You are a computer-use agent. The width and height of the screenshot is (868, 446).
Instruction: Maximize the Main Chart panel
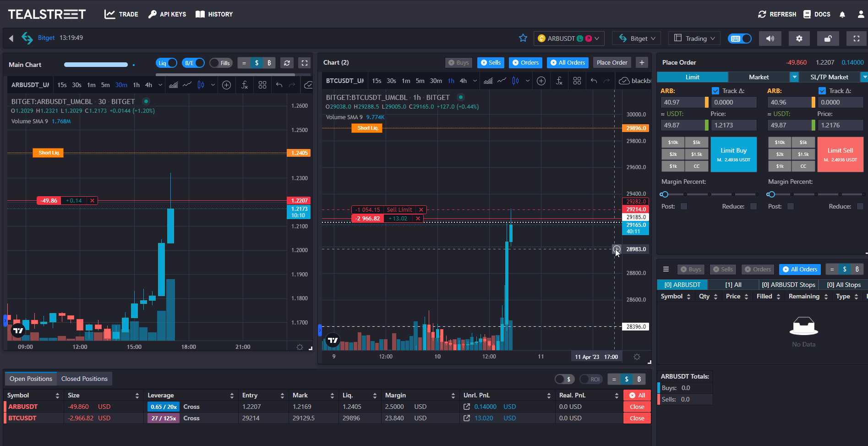pos(305,63)
